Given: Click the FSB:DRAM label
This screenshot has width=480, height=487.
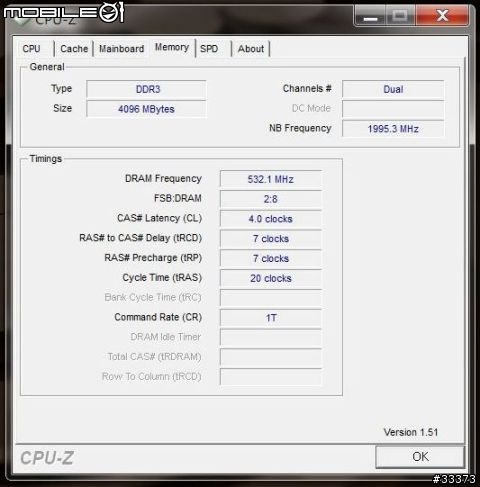Looking at the screenshot, I should 178,198.
